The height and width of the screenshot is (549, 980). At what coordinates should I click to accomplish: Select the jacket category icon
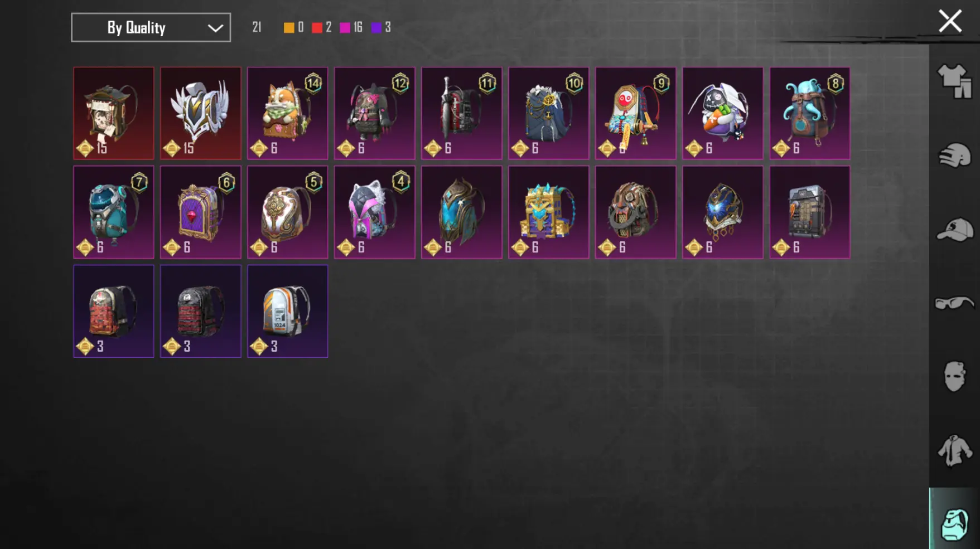pos(954,450)
